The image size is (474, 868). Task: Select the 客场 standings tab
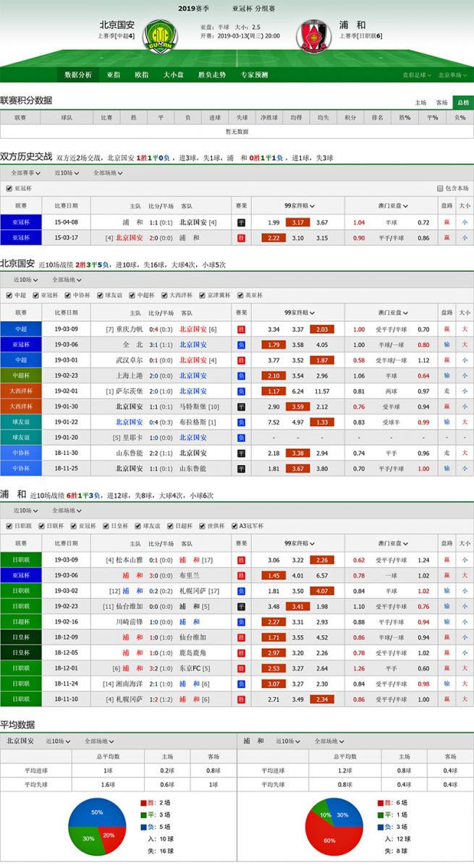tap(442, 103)
